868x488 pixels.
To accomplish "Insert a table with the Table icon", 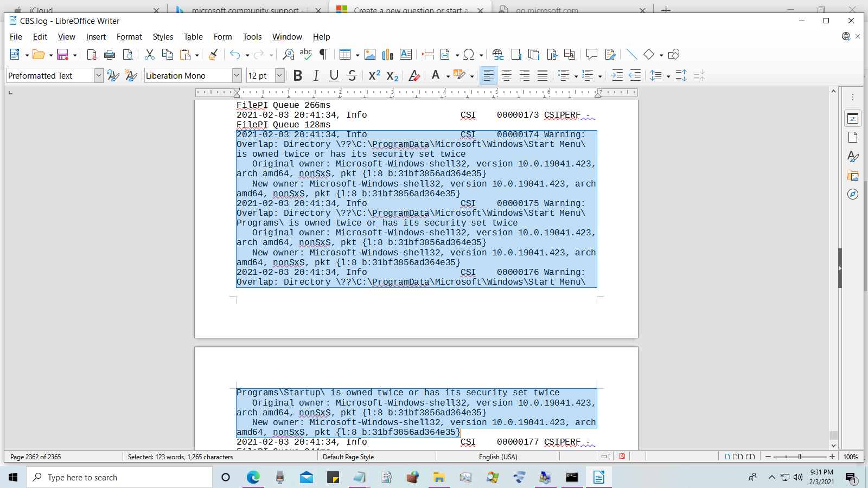I will tap(345, 55).
